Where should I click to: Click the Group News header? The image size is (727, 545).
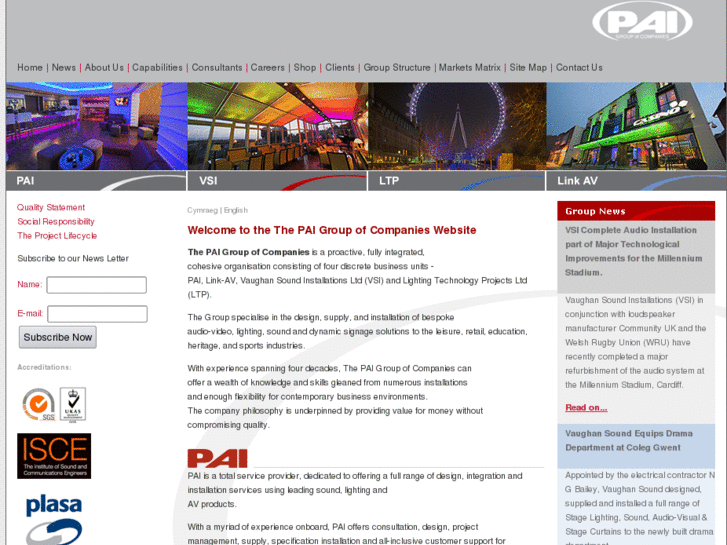636,211
